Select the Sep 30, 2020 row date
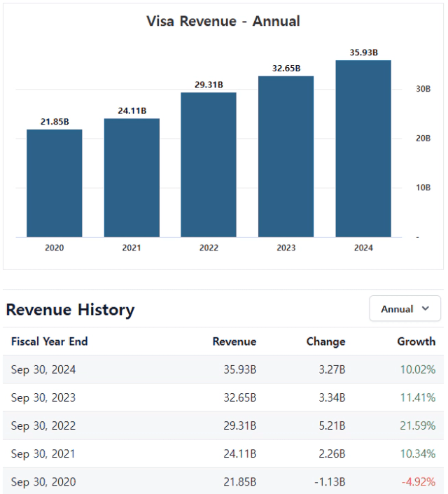448x494 pixels. [43, 481]
